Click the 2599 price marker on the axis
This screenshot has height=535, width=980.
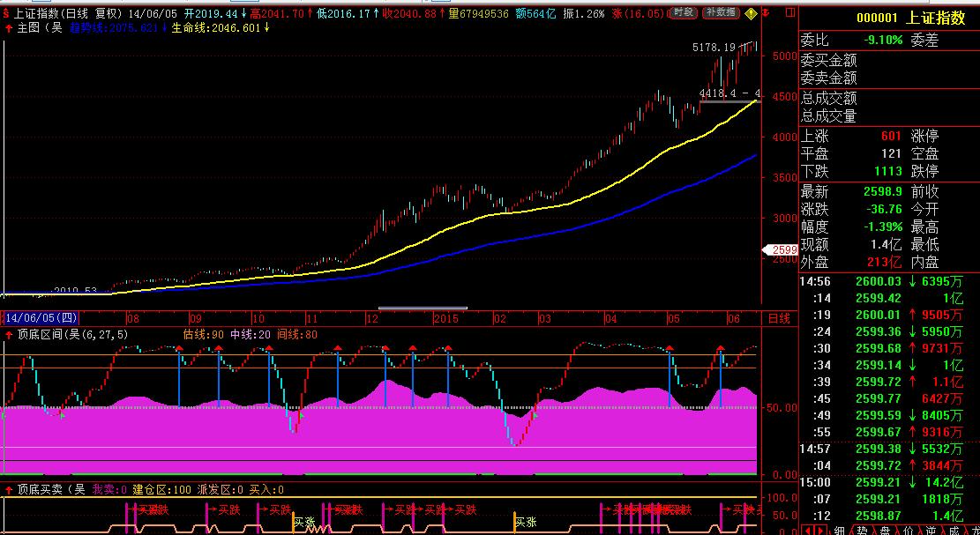[780, 250]
